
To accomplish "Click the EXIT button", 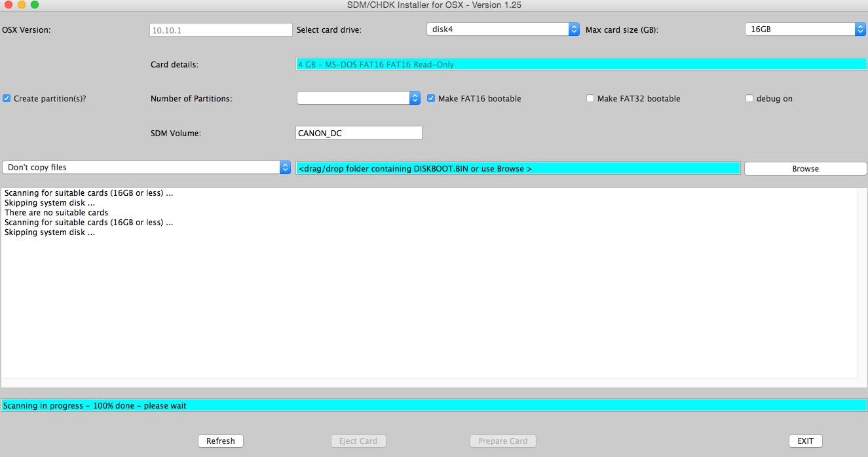I will 806,441.
